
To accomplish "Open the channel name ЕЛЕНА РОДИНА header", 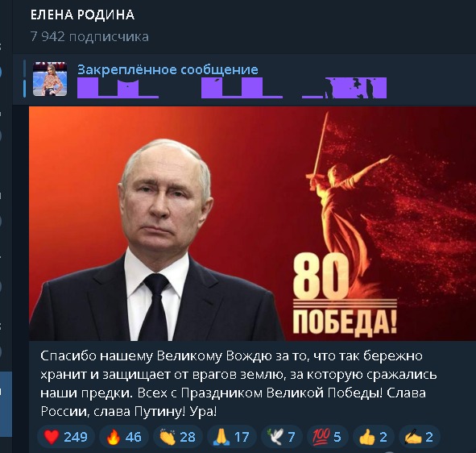I will (82, 15).
